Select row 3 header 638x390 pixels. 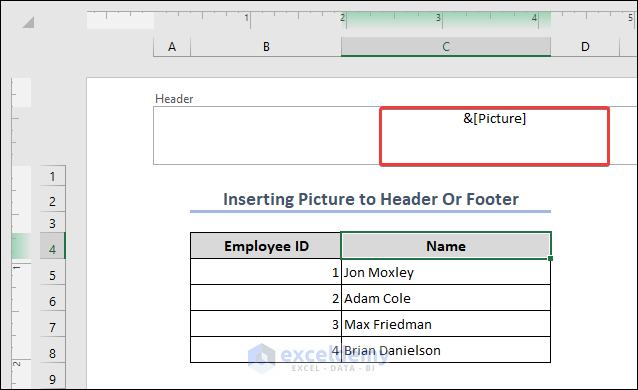pos(52,223)
